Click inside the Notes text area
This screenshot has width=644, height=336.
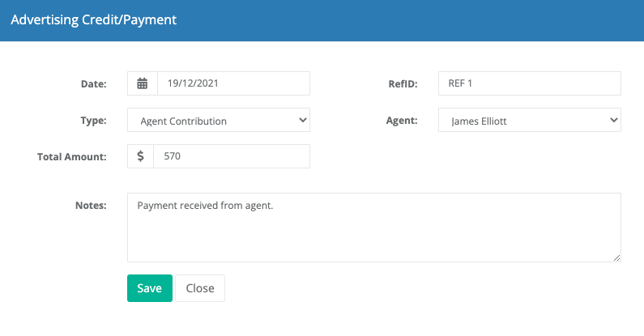pyautogui.click(x=373, y=228)
